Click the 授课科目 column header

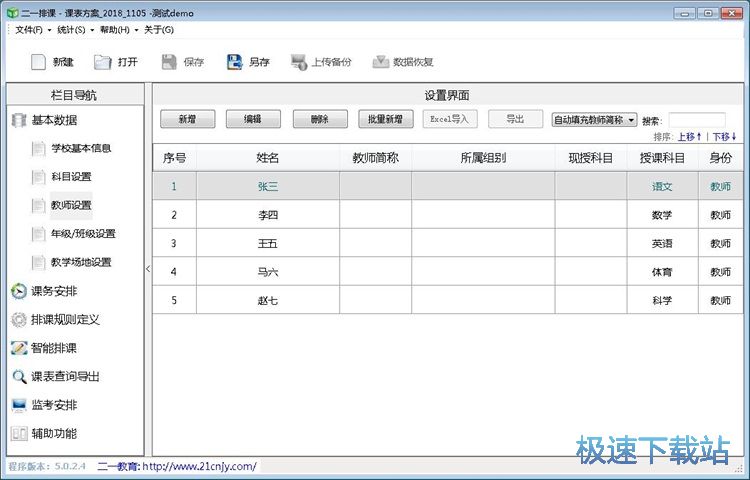click(x=662, y=158)
